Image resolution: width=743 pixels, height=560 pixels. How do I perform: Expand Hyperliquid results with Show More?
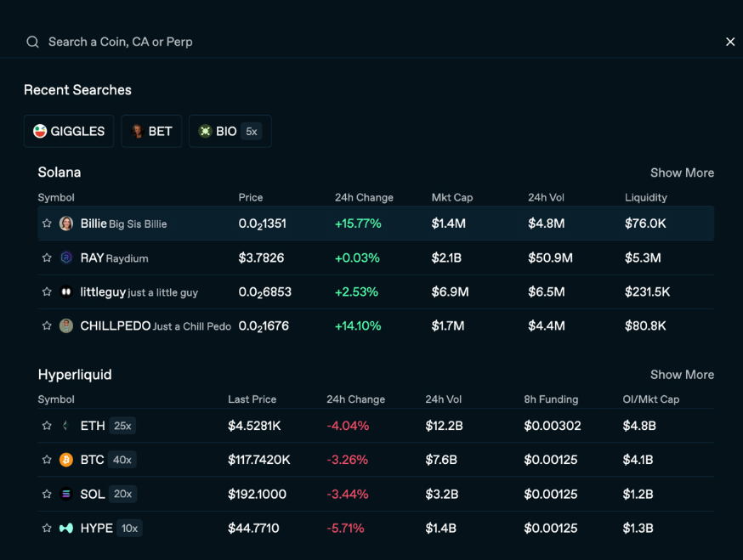coord(682,375)
